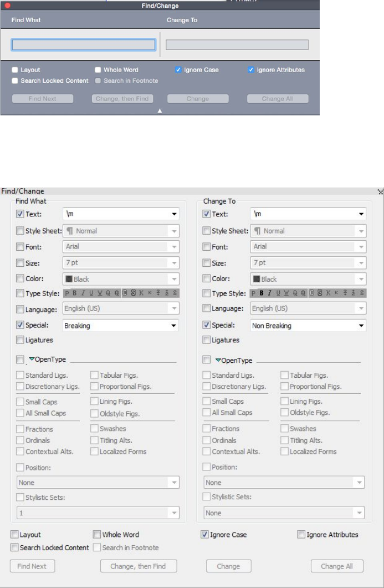Viewport: 384px width, 588px height.
Task: Open Find What Text dropdown arrow
Action: [x=174, y=214]
